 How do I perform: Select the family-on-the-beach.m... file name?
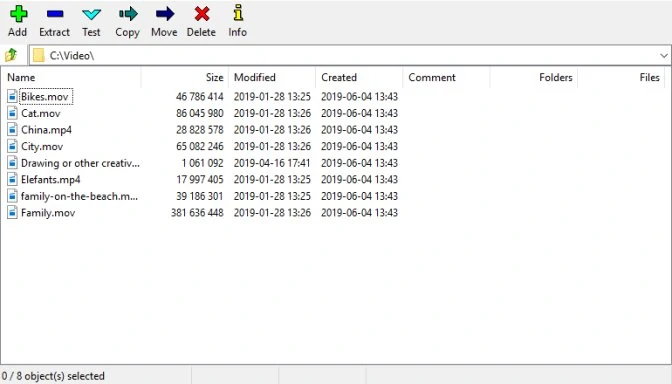[x=79, y=196]
